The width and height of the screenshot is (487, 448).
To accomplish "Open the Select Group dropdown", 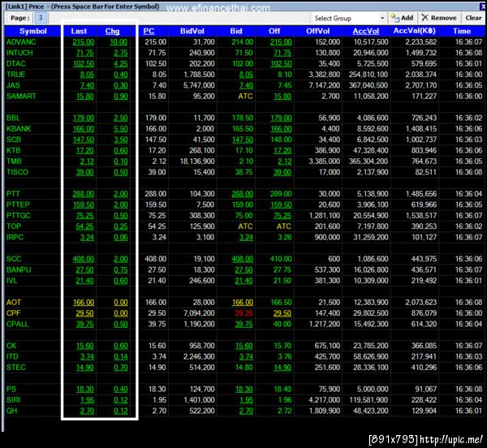I will coord(349,19).
